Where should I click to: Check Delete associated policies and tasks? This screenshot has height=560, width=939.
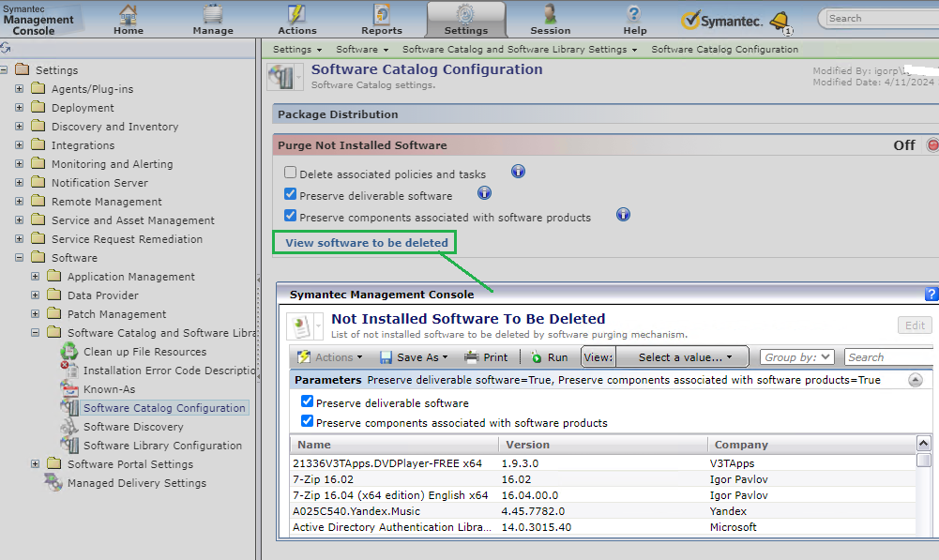pos(291,173)
